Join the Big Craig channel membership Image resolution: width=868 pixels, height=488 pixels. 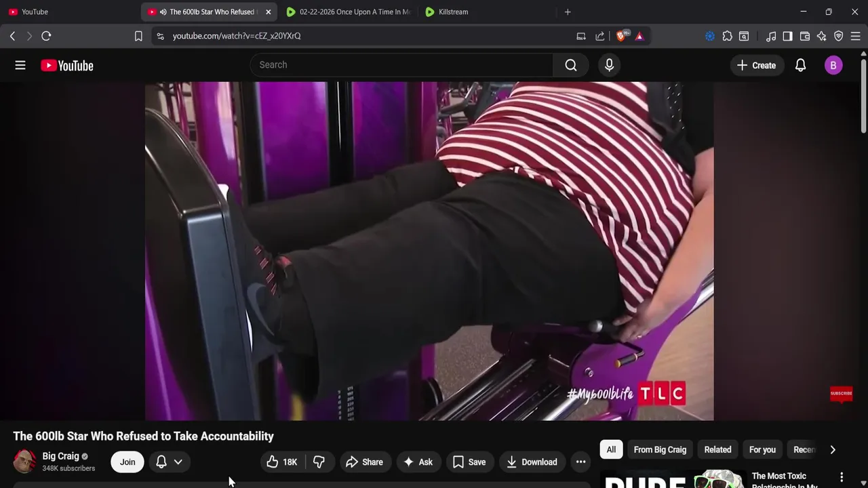pos(127,462)
